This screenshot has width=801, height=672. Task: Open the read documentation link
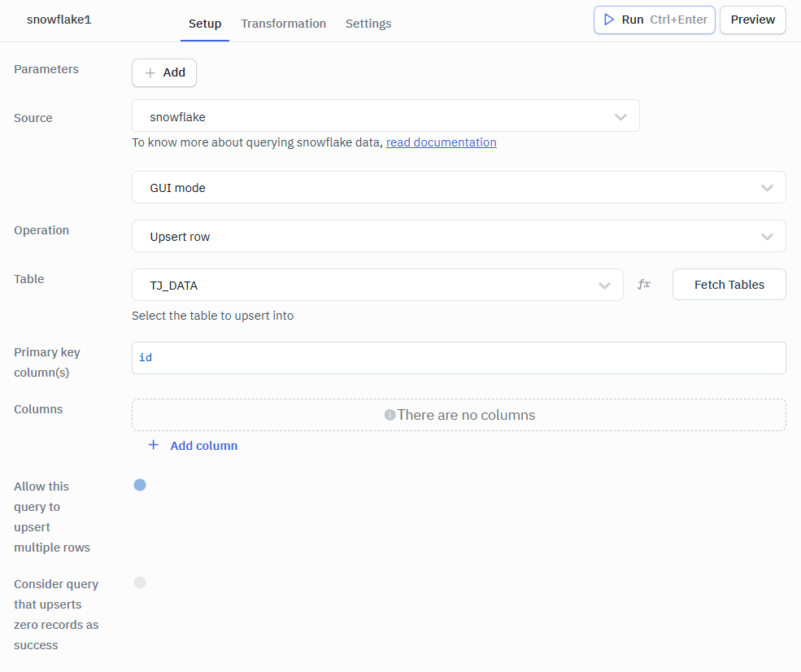[x=442, y=142]
